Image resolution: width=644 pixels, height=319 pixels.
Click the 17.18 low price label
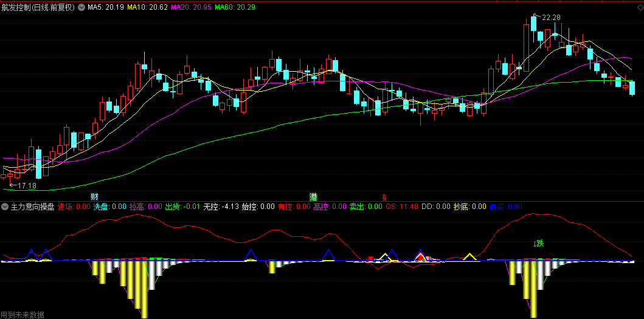click(x=27, y=186)
